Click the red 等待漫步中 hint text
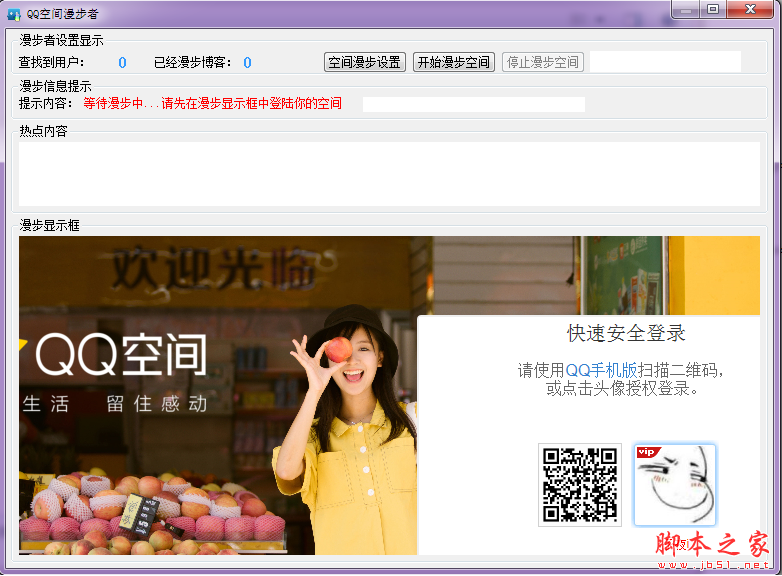782x576 pixels. click(x=212, y=103)
